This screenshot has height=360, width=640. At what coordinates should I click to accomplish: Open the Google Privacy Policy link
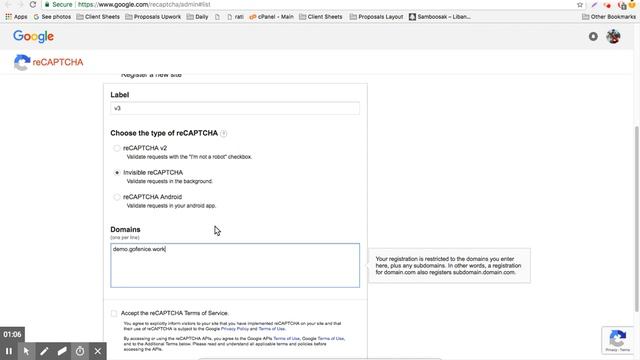(x=235, y=329)
